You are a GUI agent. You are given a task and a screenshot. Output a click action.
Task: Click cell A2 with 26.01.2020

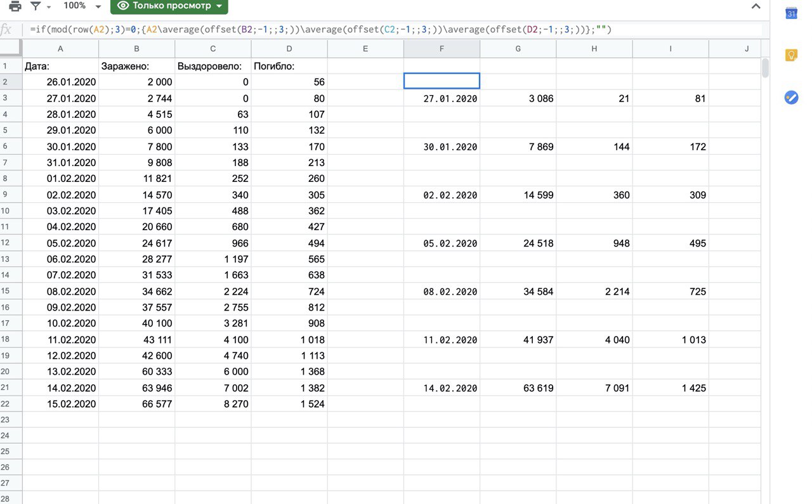(x=61, y=82)
